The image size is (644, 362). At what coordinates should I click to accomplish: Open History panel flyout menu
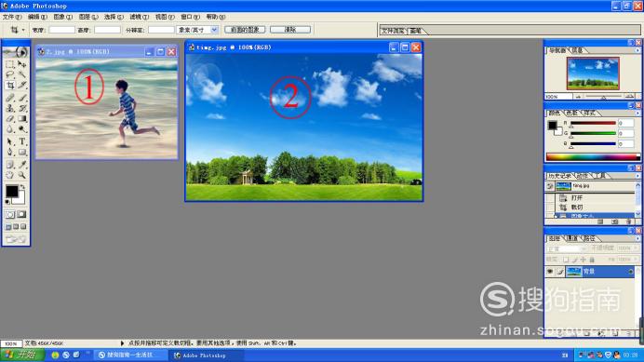coord(637,176)
